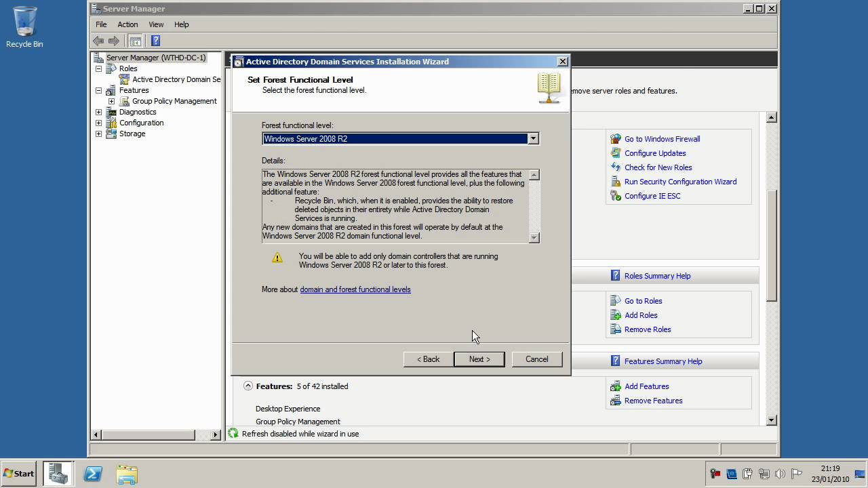Open domain and forest functional levels link
The height and width of the screenshot is (488, 868).
(355, 289)
